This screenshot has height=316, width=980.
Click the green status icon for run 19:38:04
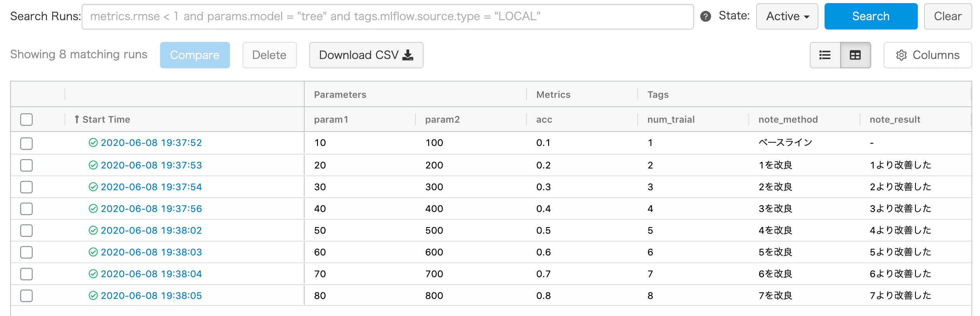[93, 274]
